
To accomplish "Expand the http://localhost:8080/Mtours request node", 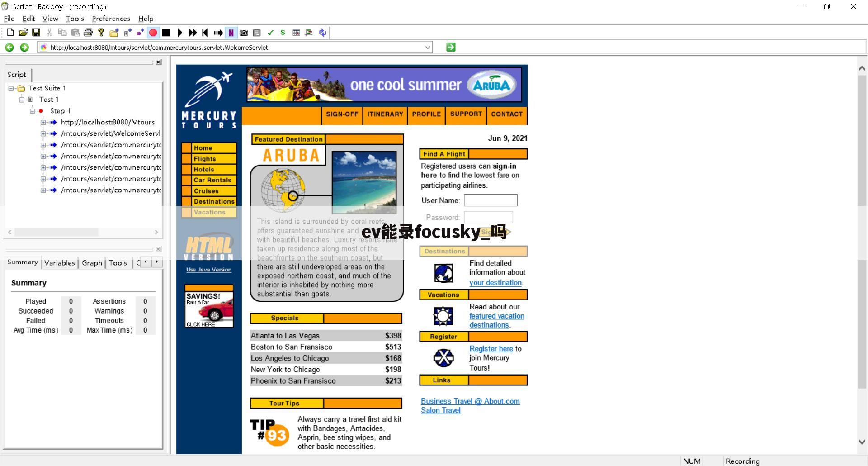I will pyautogui.click(x=43, y=123).
